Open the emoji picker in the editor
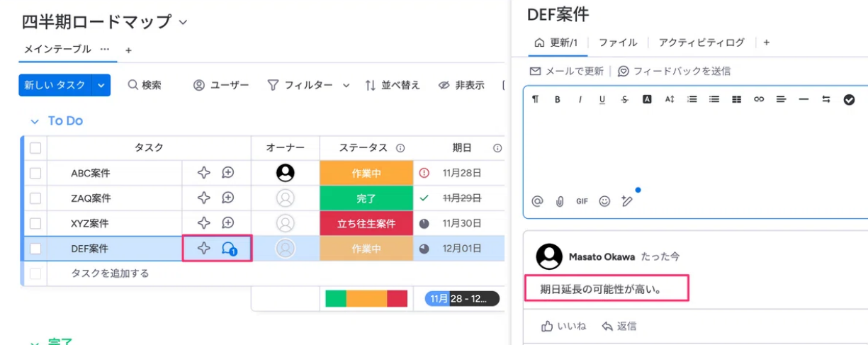Screen dimensions: 868x345 (604, 201)
